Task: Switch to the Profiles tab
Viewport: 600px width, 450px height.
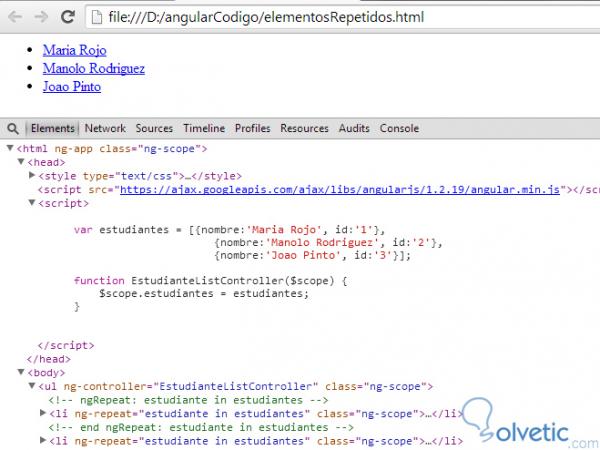Action: pyautogui.click(x=253, y=128)
